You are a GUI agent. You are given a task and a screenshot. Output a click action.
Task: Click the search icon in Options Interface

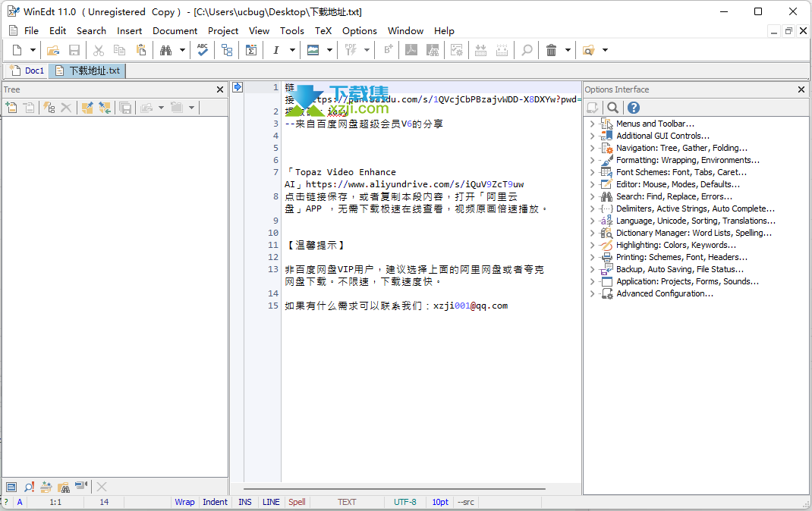[612, 108]
